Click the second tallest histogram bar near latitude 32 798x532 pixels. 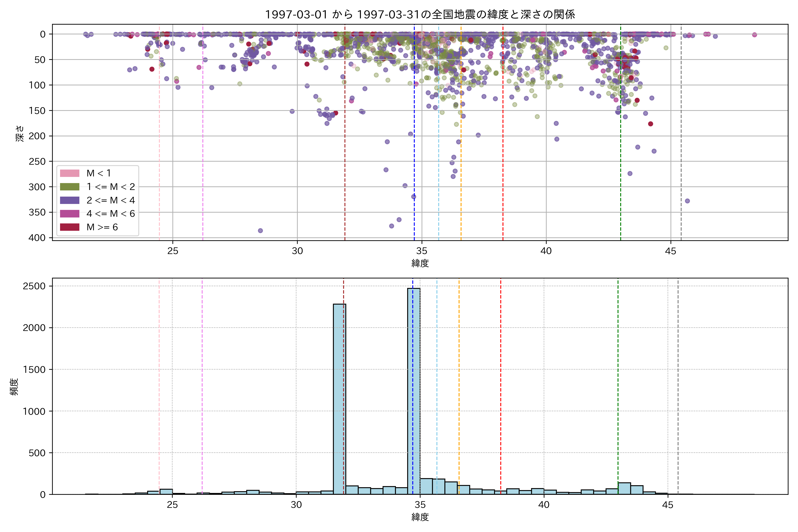(x=339, y=399)
